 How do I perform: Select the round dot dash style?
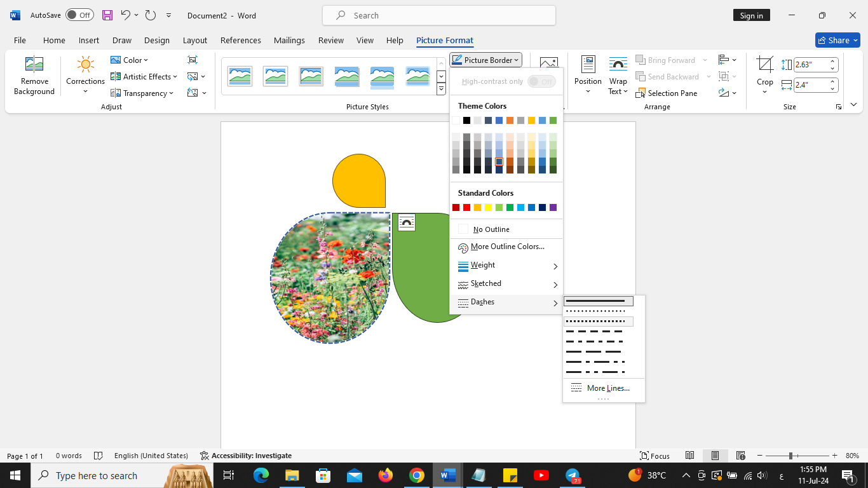pos(599,311)
